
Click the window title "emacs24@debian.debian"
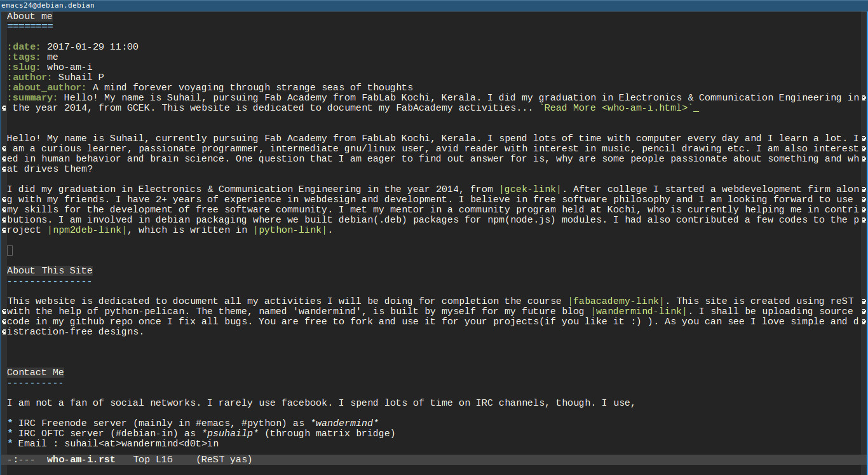pyautogui.click(x=48, y=5)
